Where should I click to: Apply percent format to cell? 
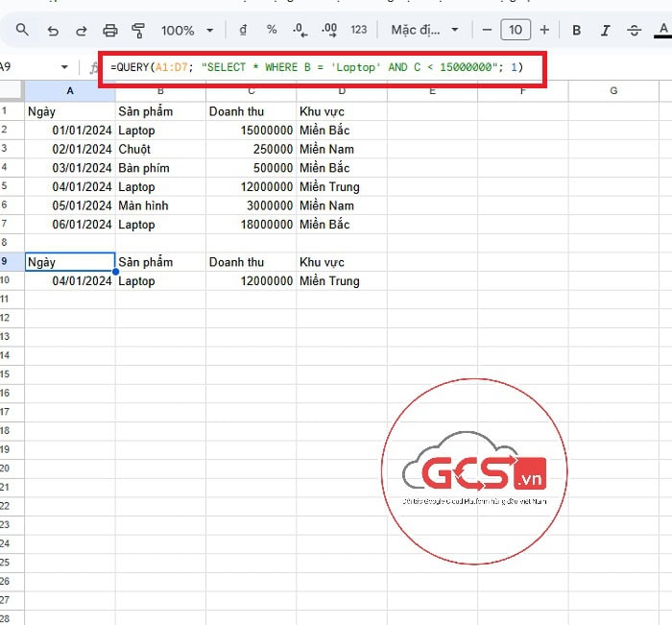click(x=272, y=31)
